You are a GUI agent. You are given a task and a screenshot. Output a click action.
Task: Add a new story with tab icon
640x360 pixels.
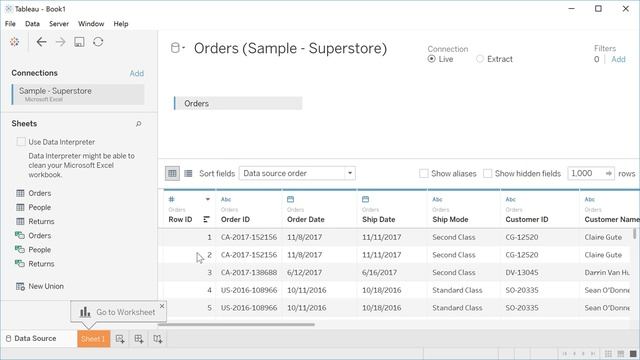158,339
